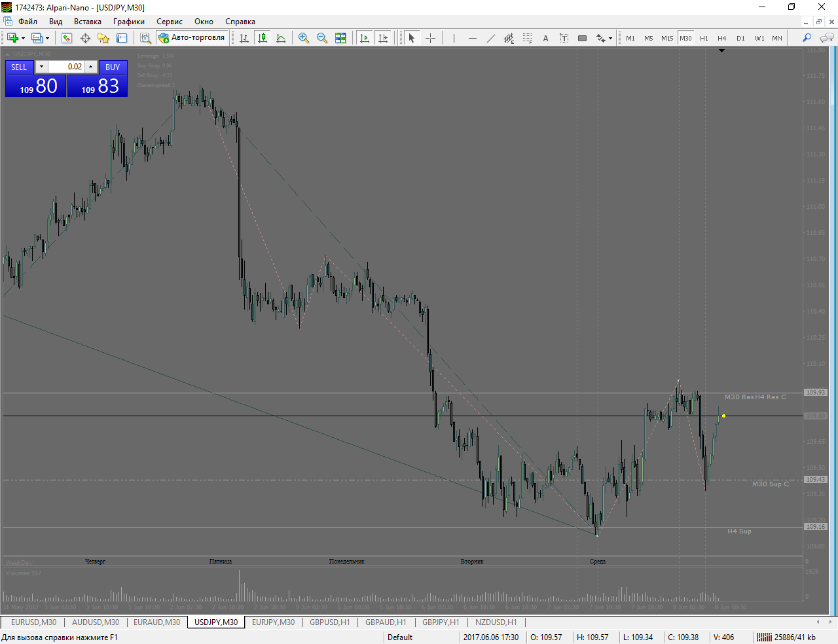838x644 pixels.
Task: Open the Strategy Tester icon
Action: [145, 38]
